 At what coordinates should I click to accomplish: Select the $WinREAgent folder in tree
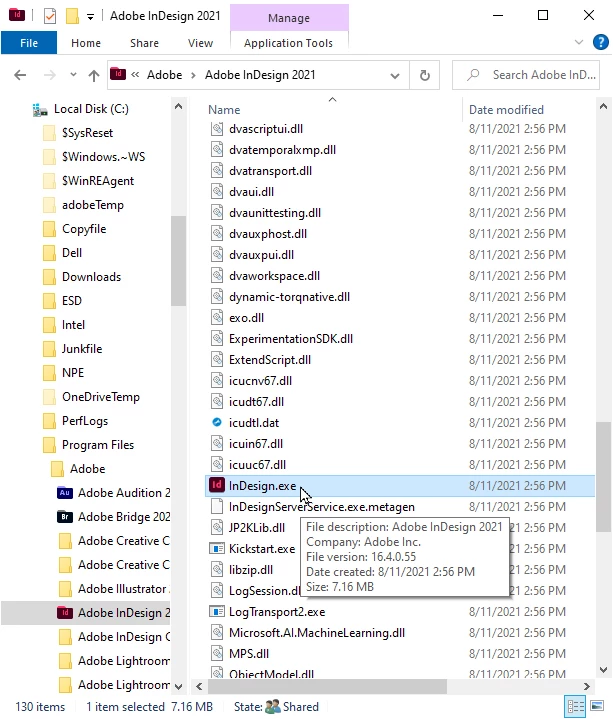pyautogui.click(x=98, y=181)
